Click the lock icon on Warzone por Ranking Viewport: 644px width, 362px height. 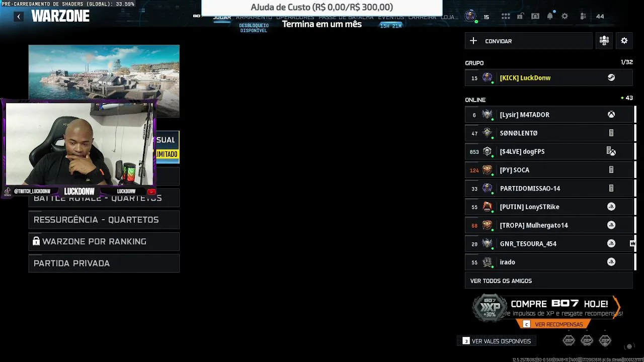pos(36,241)
